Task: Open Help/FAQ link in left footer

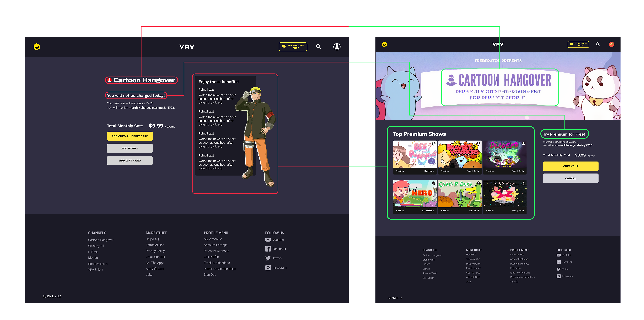Action: click(152, 239)
